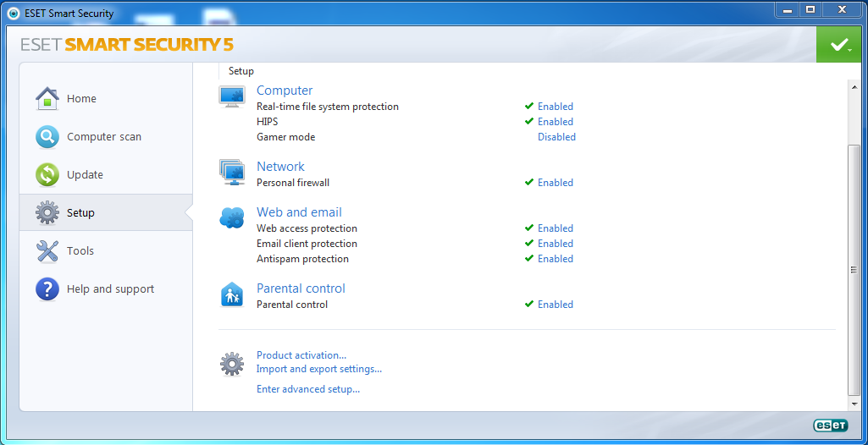Click the Email client protection label
Image resolution: width=868 pixels, height=445 pixels.
[x=307, y=244]
